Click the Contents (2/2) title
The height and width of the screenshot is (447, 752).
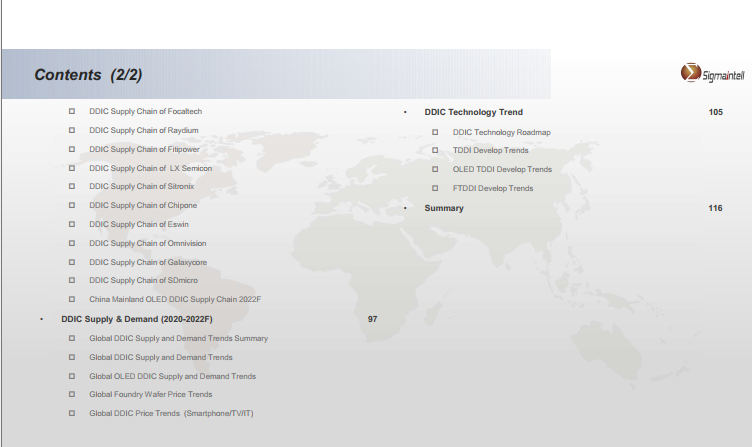tap(88, 75)
